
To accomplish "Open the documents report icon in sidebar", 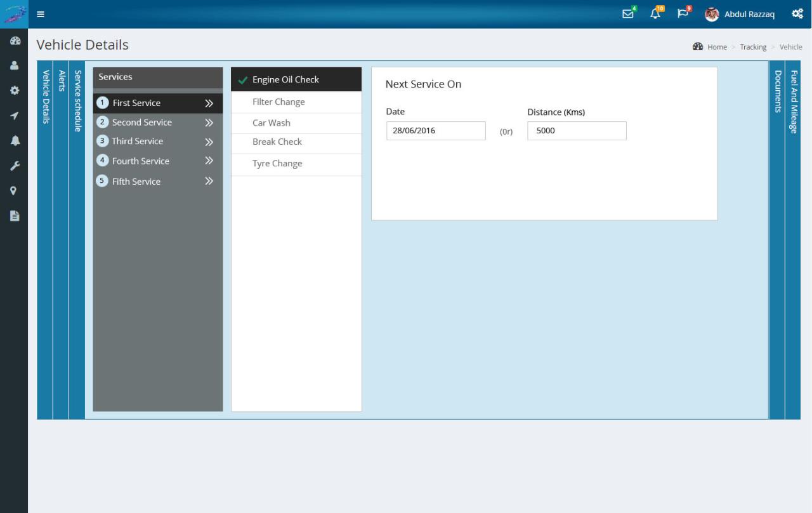I will (x=14, y=215).
